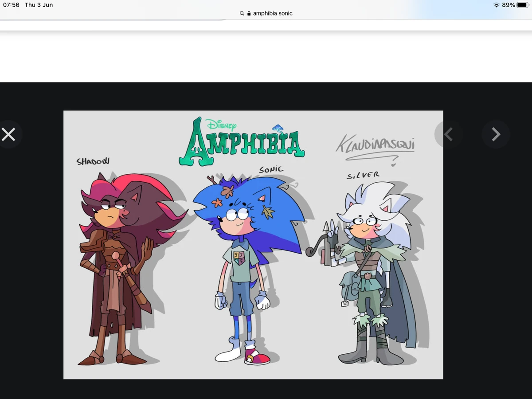Click the KLAUDINAPASQUI artist signature

coord(375,145)
